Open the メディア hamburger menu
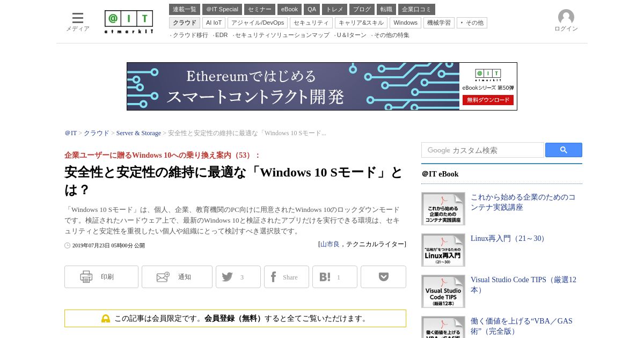Screen dimensions: 644x338 [78, 22]
